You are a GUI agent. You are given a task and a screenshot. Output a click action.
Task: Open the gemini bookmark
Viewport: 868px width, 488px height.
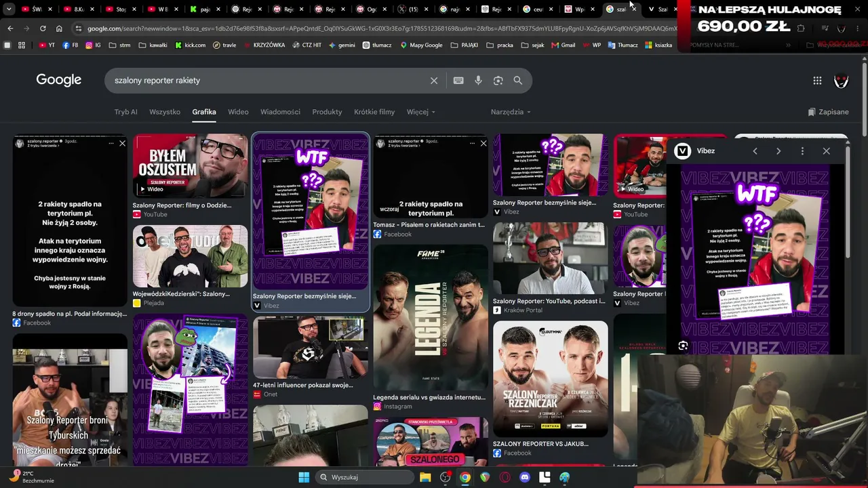tap(341, 45)
